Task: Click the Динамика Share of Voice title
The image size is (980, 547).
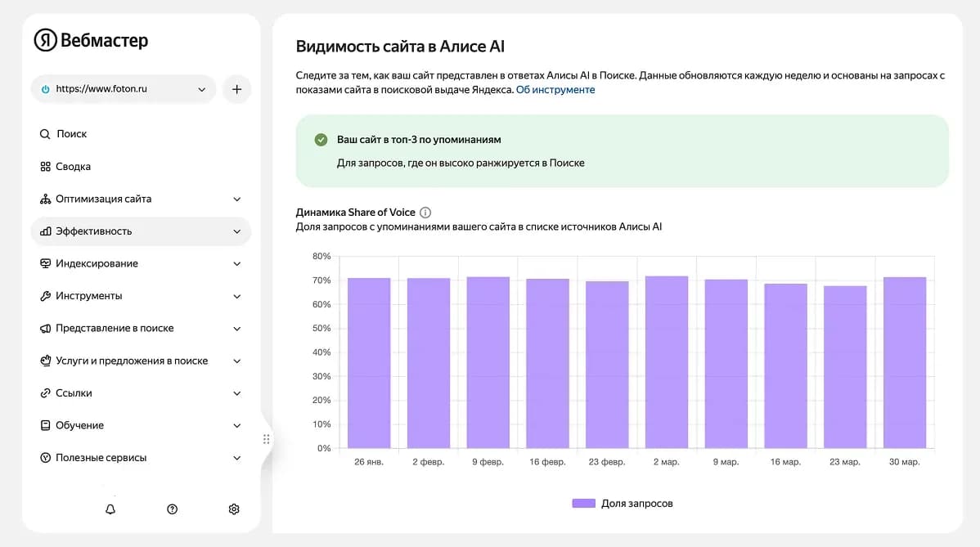Action: (355, 213)
